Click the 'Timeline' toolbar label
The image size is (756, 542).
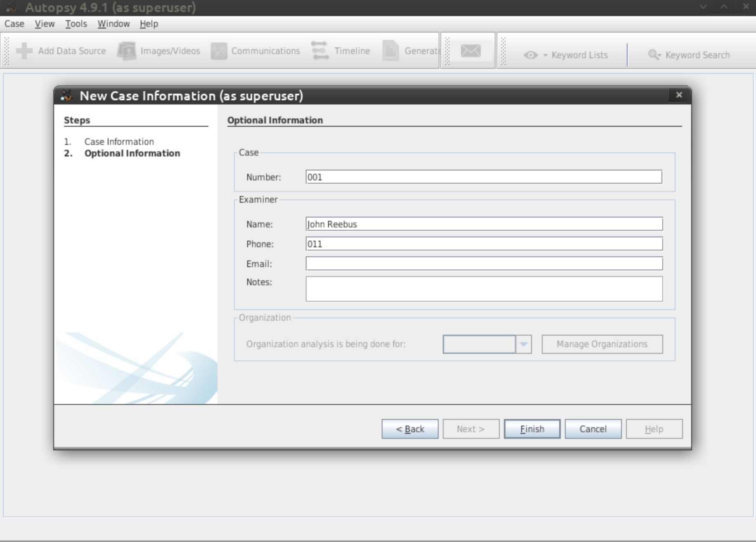tap(352, 51)
